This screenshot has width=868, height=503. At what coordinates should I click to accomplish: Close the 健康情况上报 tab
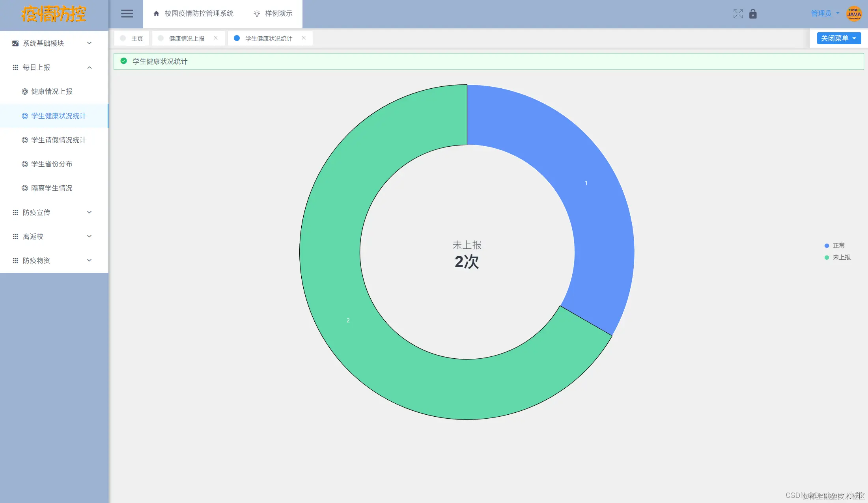point(216,38)
